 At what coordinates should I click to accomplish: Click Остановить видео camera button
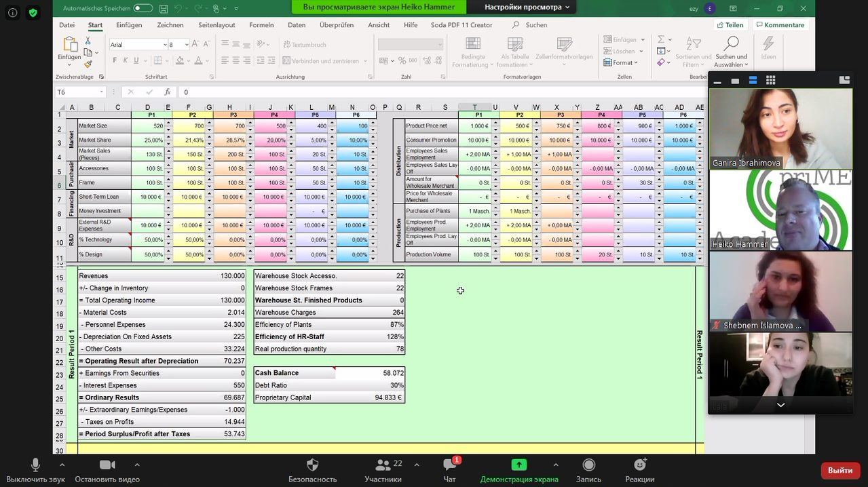click(107, 470)
